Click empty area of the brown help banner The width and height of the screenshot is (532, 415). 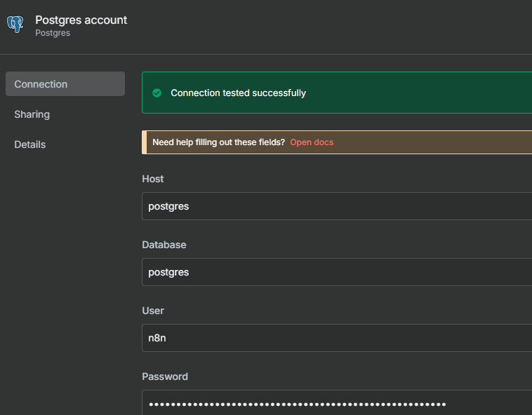click(x=435, y=142)
